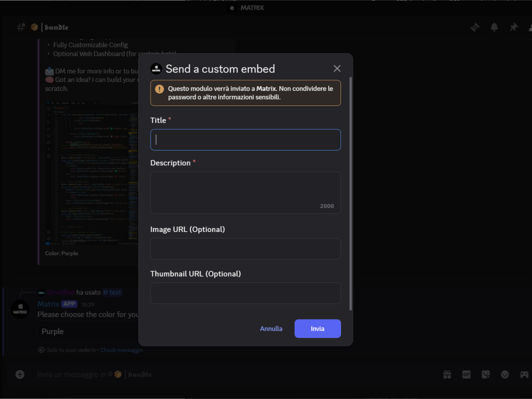Click the eye icon beside Solo tu puoi vederlo

coord(41,350)
